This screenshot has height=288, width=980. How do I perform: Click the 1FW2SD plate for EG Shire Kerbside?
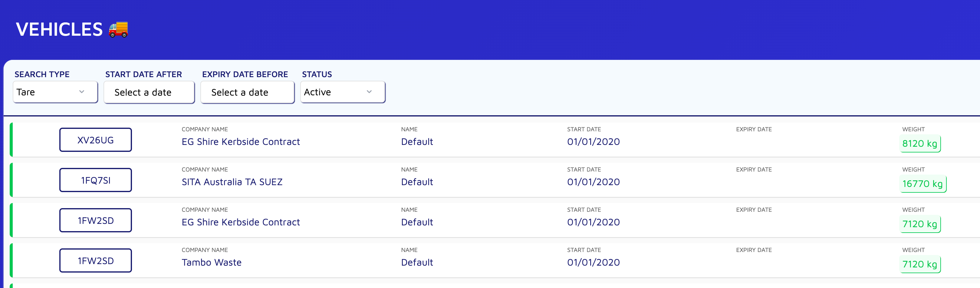click(96, 221)
